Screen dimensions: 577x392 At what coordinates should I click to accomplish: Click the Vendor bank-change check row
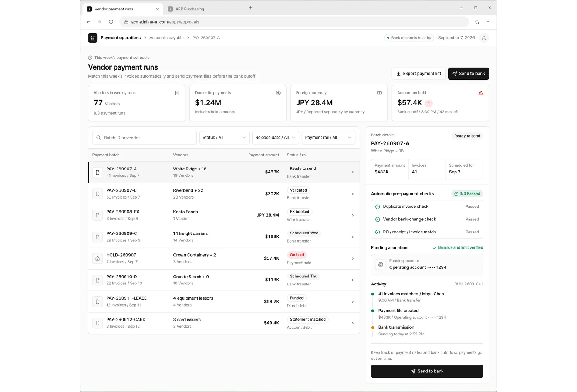click(x=427, y=219)
